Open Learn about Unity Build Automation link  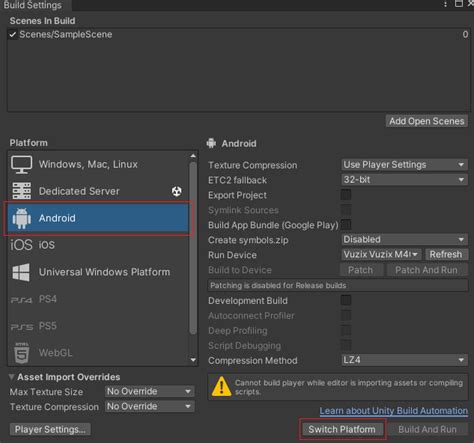coord(394,411)
